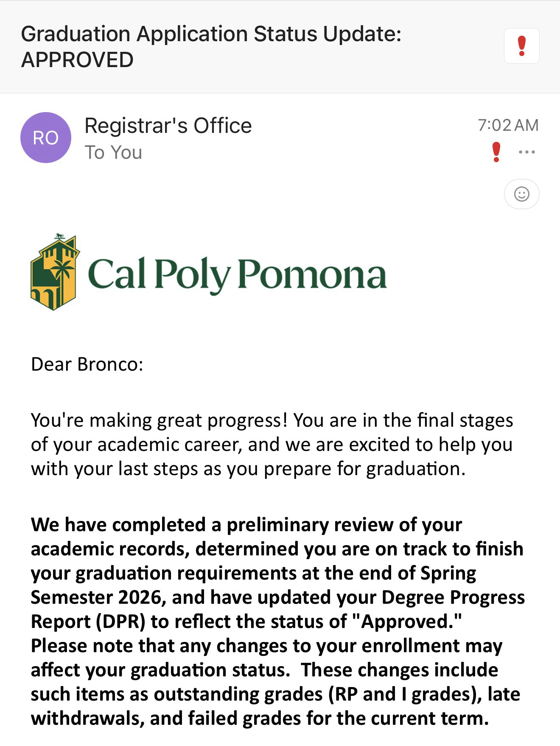Tap the Cal Poly Pomona shield logo
The image size is (560, 746).
[x=55, y=272]
